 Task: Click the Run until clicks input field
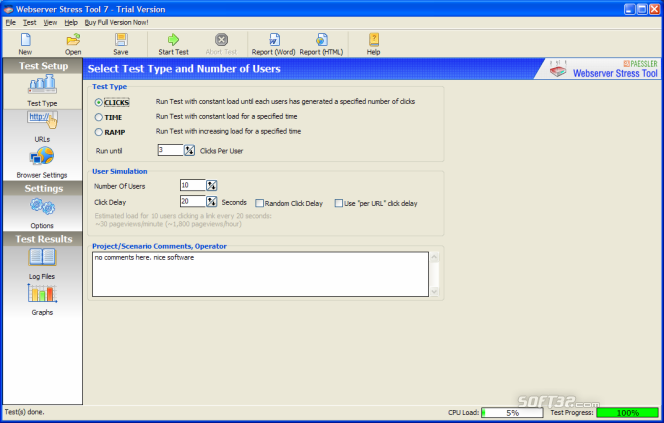pos(170,150)
